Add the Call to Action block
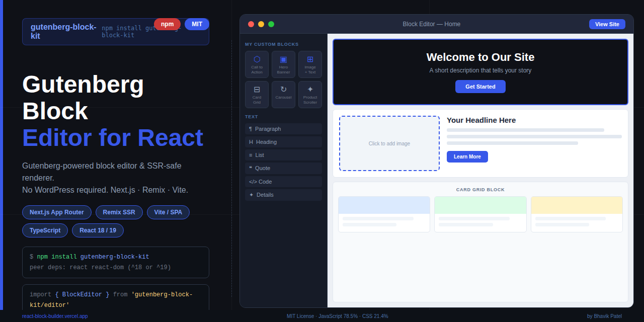 click(x=257, y=64)
